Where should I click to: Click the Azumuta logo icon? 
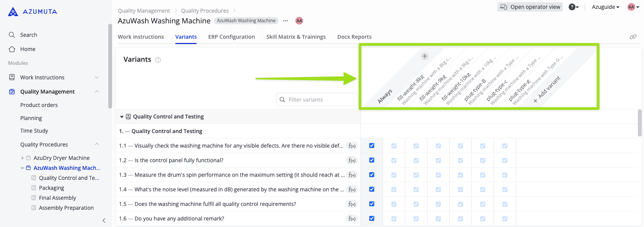pyautogui.click(x=13, y=12)
